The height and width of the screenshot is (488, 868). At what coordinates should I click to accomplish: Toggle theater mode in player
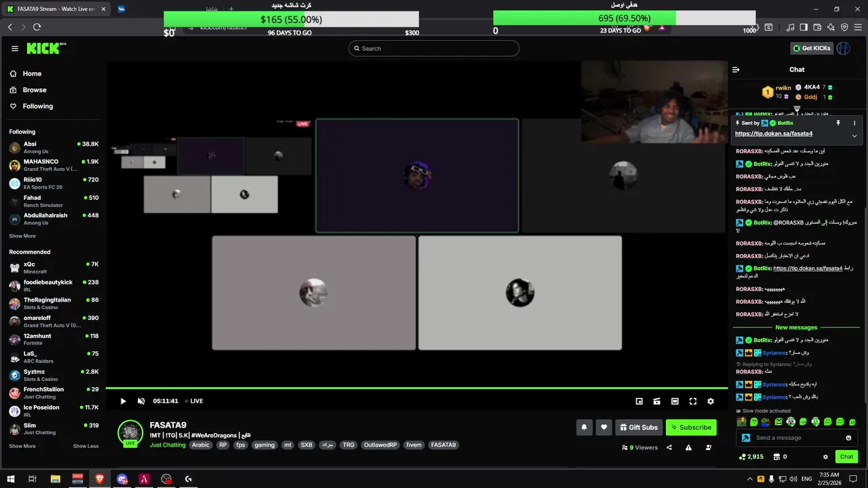(675, 401)
